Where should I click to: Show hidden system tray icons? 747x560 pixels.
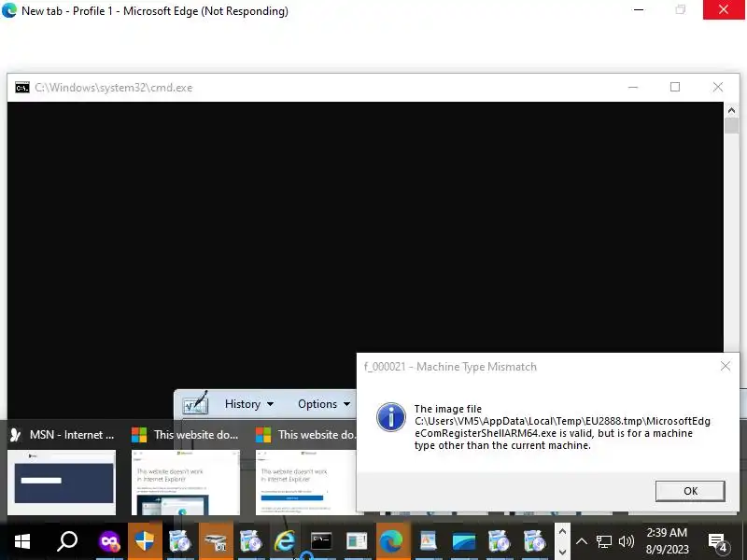point(581,541)
